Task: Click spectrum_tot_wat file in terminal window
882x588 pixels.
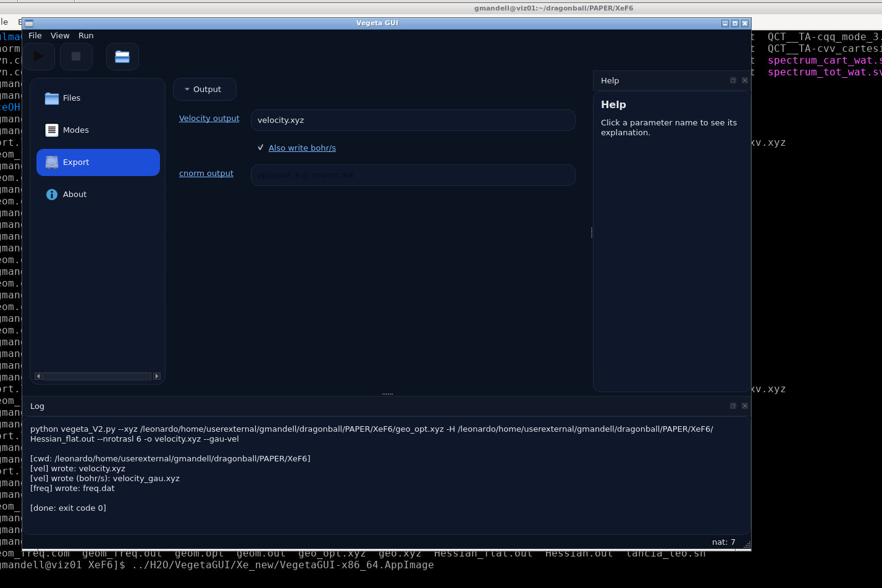Action: coord(825,72)
